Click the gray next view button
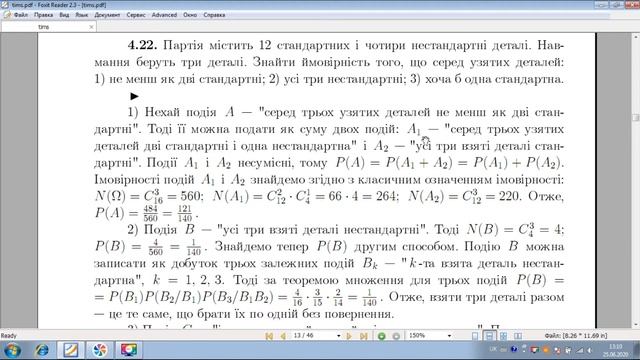 tap(396, 336)
